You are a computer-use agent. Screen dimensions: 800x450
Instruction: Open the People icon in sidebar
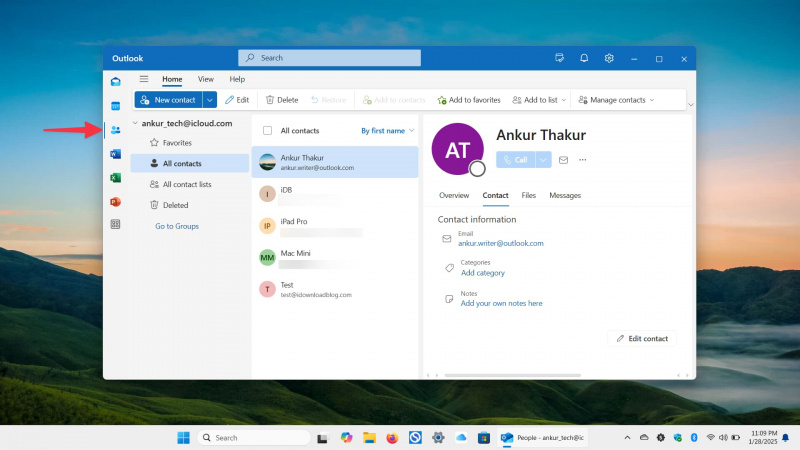116,130
